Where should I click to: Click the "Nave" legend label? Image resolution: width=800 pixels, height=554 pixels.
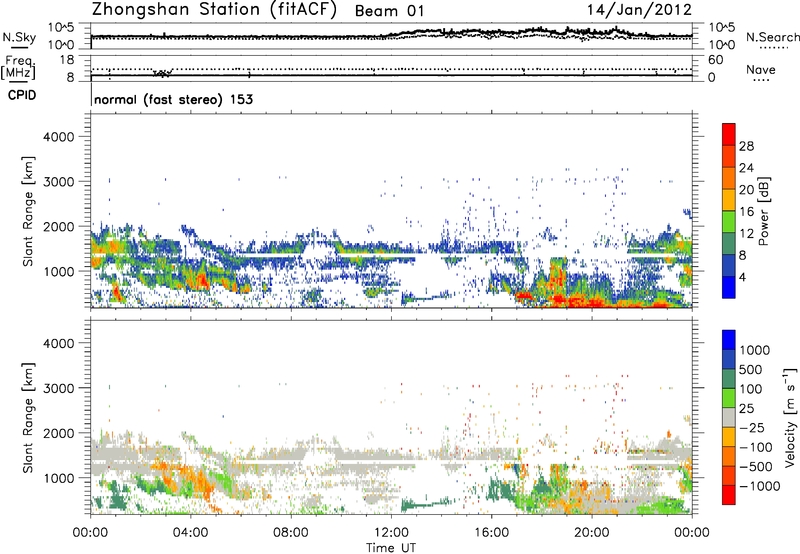(x=760, y=70)
